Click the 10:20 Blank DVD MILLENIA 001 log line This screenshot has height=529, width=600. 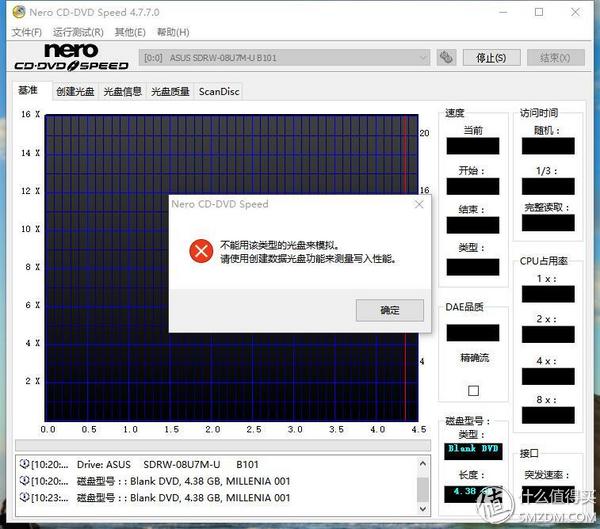click(183, 481)
